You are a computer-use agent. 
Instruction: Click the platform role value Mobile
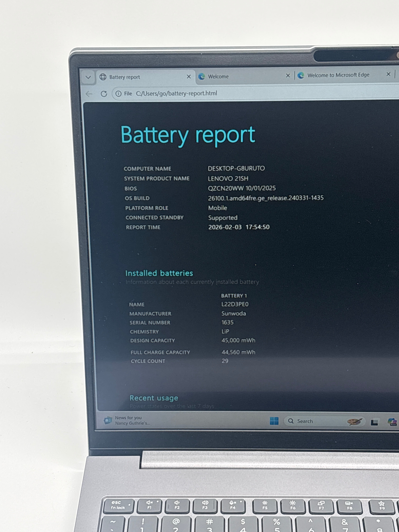click(x=218, y=208)
